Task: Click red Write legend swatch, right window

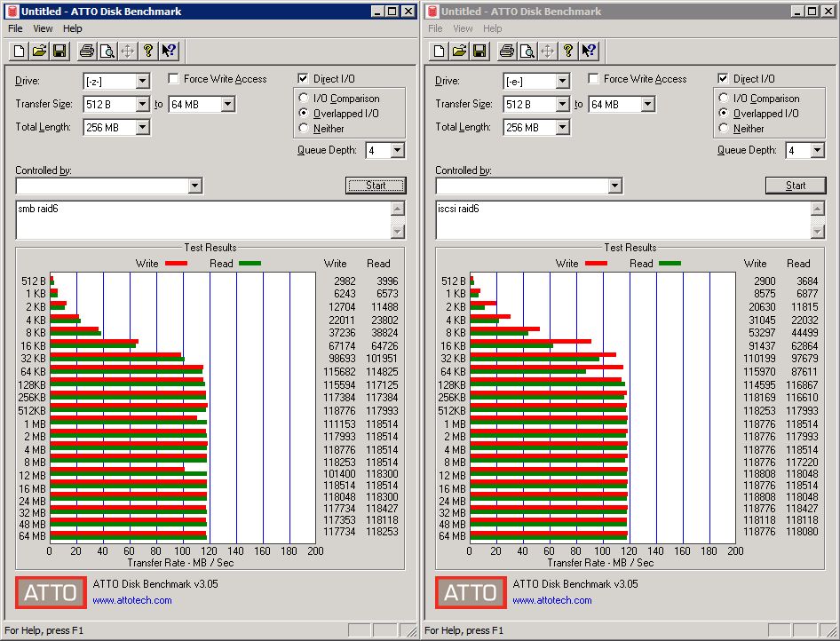Action: 596,264
